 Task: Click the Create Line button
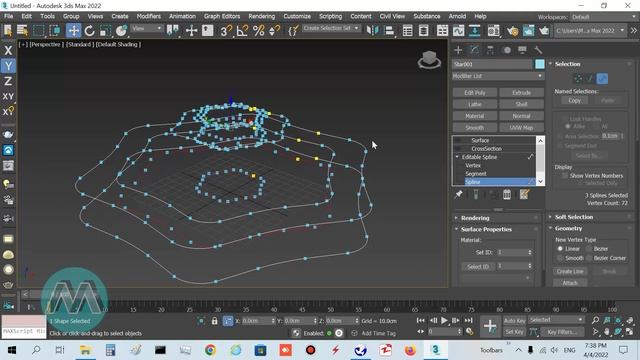[x=570, y=271]
